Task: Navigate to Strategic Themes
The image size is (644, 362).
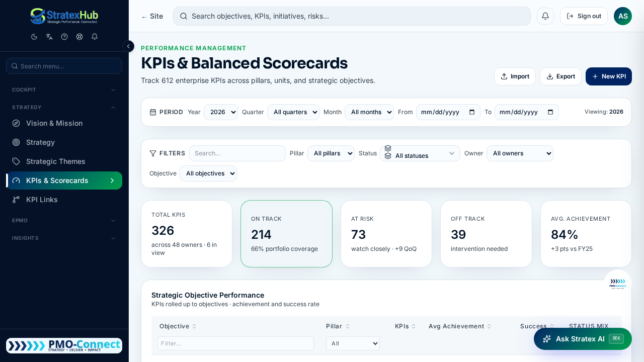Action: (64, 161)
